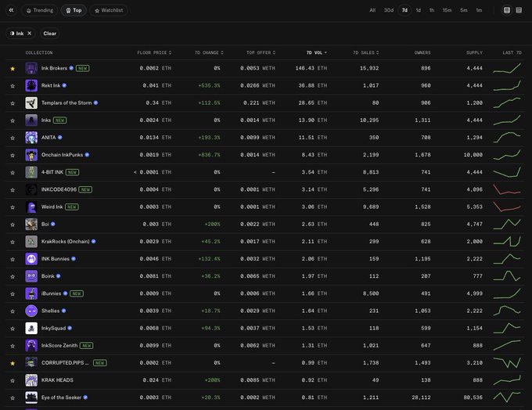Open Boi collection thumbnail
The width and height of the screenshot is (532, 410).
click(x=31, y=224)
